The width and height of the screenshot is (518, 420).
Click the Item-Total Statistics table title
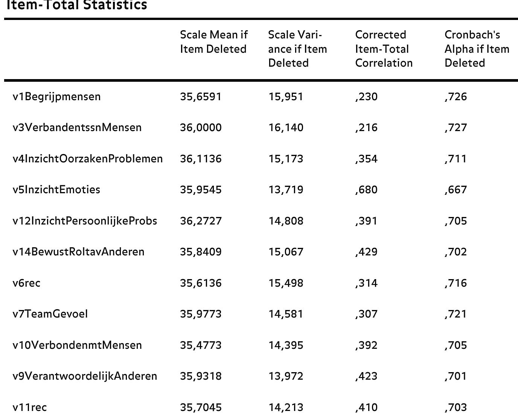pyautogui.click(x=77, y=5)
